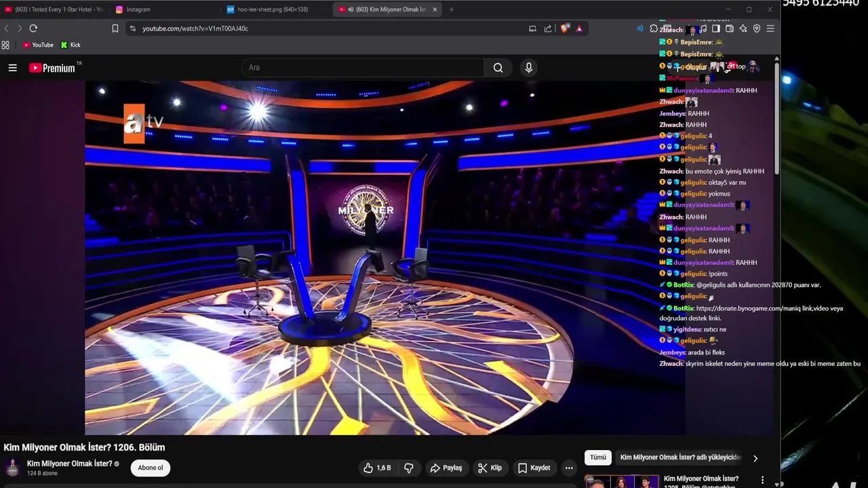Save the video with the Kaydet button
868x488 pixels.
(534, 468)
